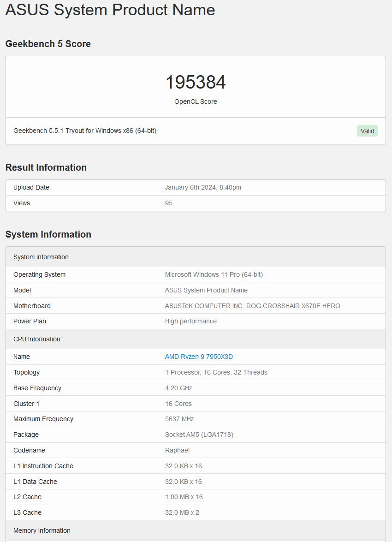This screenshot has width=392, height=542.
Task: Select the Microsoft Windows 11 Pro value
Action: [x=214, y=274]
